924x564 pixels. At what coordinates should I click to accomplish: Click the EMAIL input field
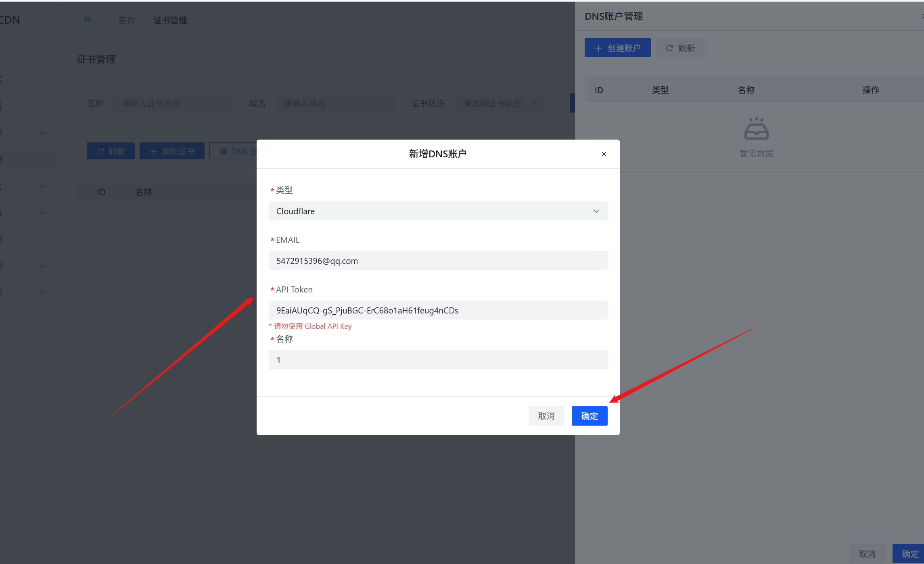click(x=438, y=261)
